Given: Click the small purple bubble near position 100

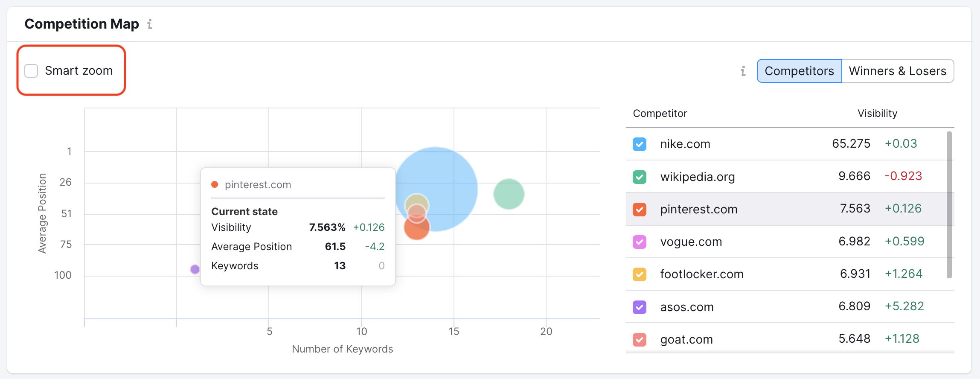Looking at the screenshot, I should 195,269.
